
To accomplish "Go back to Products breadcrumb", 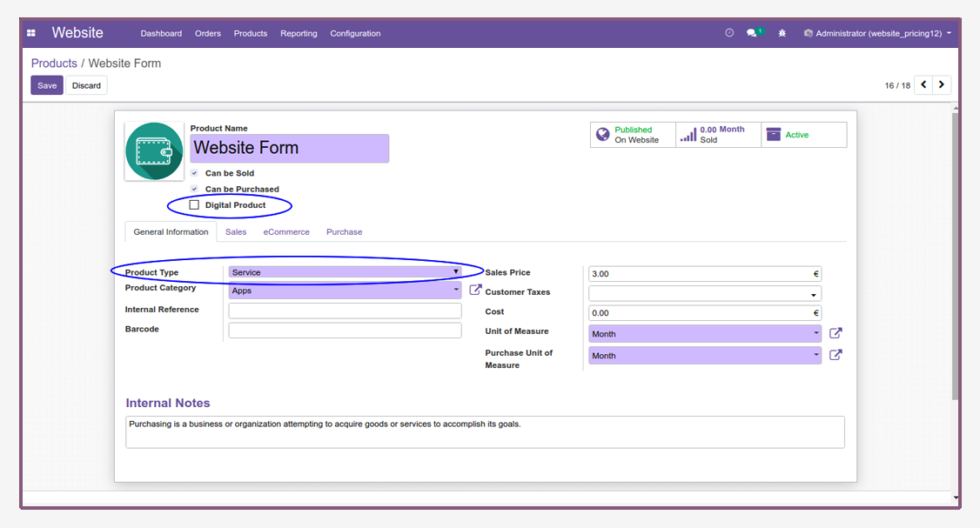I will click(54, 63).
